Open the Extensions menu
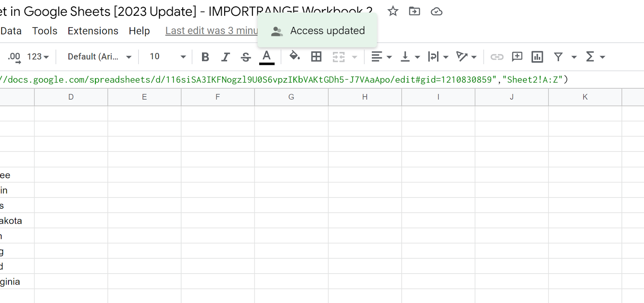This screenshot has width=644, height=303. [x=93, y=31]
